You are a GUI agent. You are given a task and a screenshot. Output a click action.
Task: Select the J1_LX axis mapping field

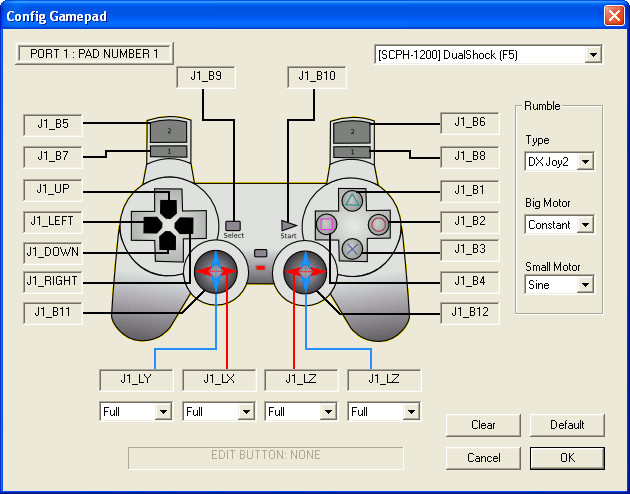219,380
